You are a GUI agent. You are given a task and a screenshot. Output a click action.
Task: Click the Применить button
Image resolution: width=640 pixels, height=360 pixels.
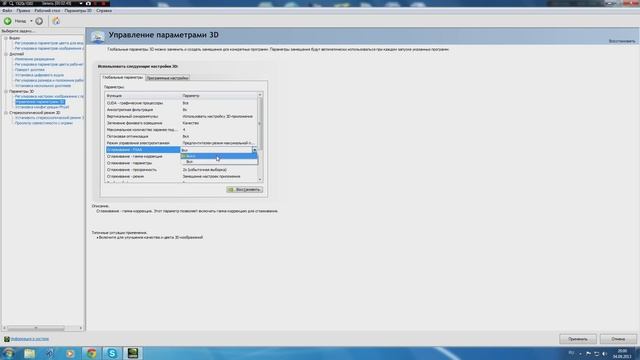click(578, 339)
